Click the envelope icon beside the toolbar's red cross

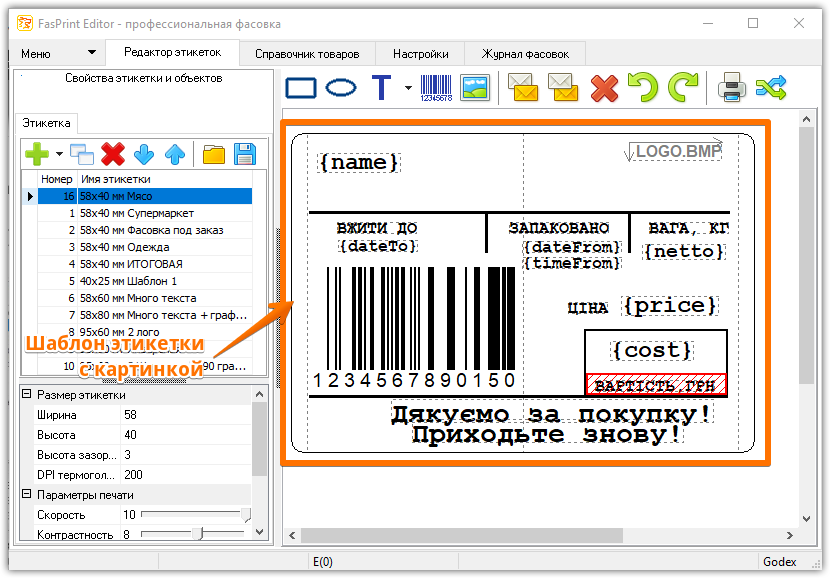coord(563,88)
